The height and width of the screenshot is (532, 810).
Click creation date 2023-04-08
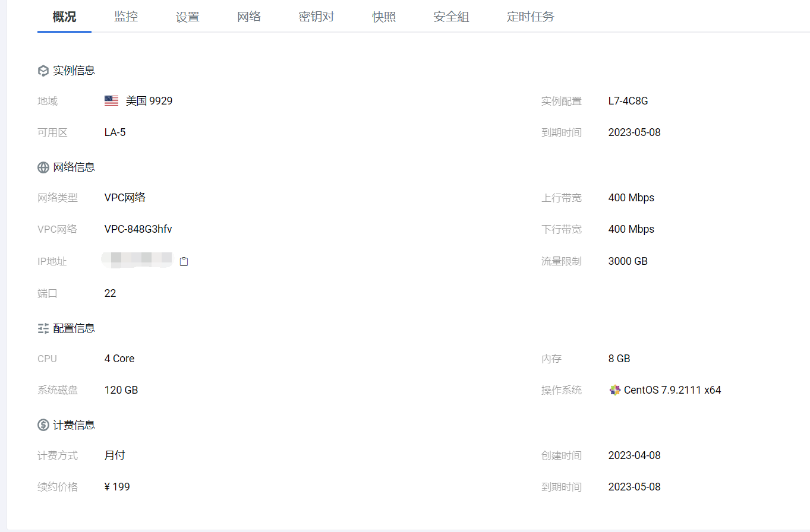click(634, 455)
